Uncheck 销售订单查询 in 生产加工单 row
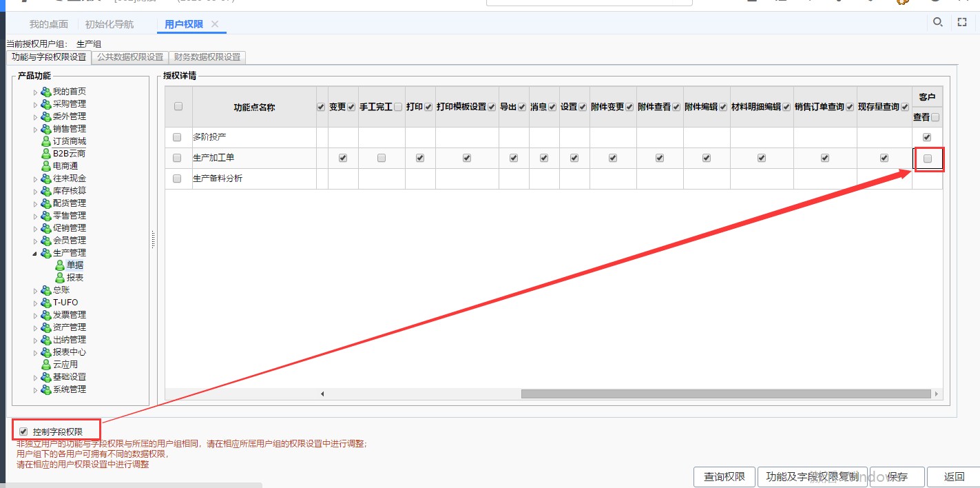The image size is (980, 488). [x=825, y=158]
